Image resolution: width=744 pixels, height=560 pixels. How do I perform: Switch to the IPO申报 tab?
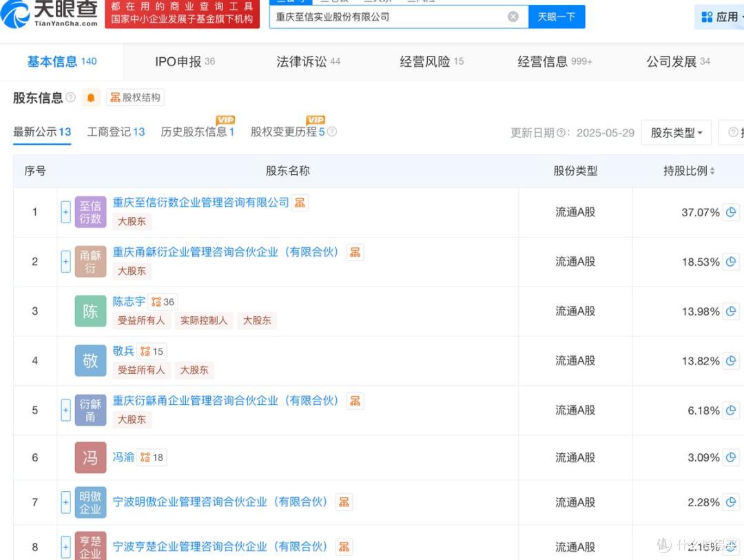tap(185, 62)
